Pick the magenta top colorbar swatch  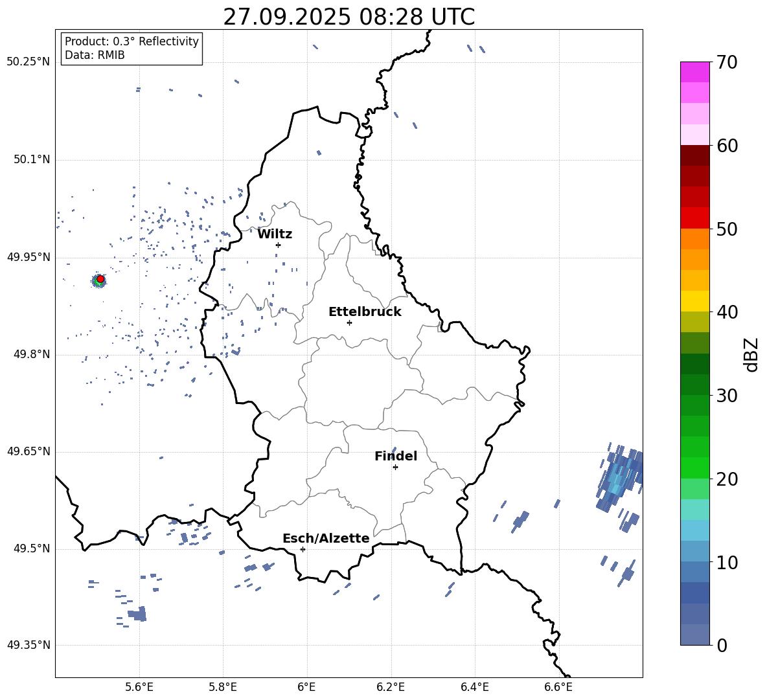click(x=694, y=72)
